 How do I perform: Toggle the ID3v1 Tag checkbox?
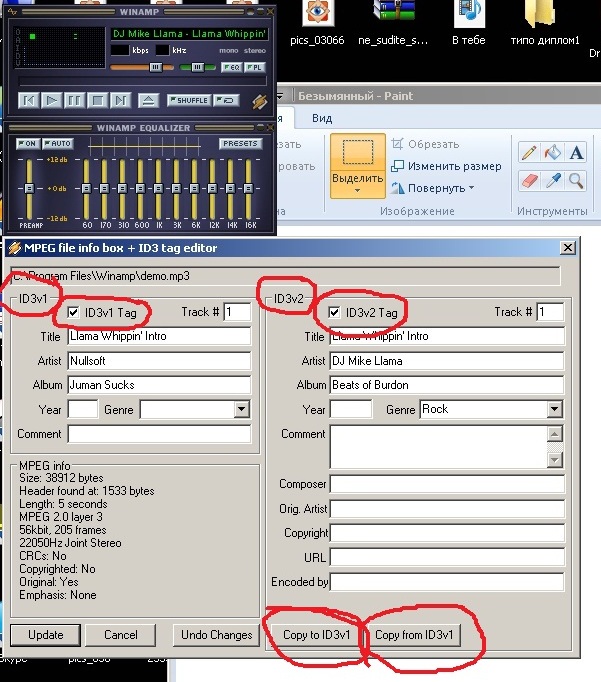coord(73,312)
